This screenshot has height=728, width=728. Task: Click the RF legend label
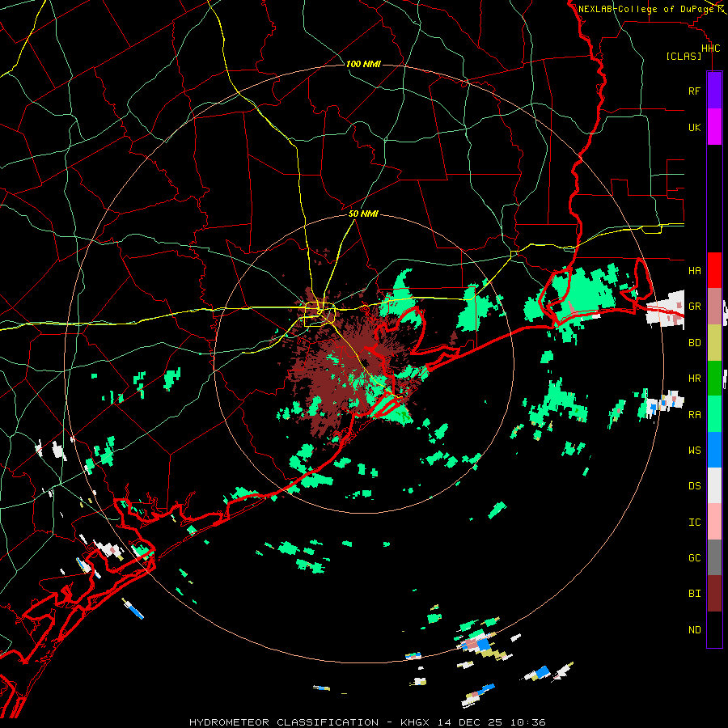point(694,91)
